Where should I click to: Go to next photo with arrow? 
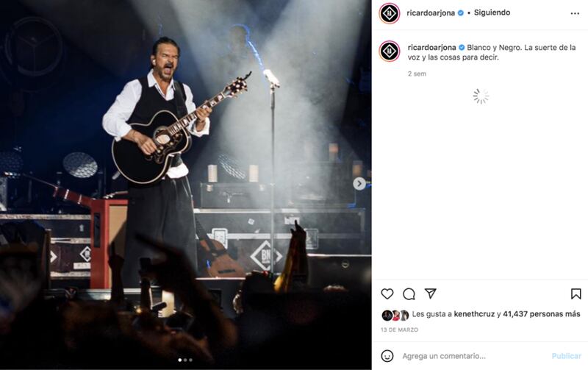coord(359,183)
